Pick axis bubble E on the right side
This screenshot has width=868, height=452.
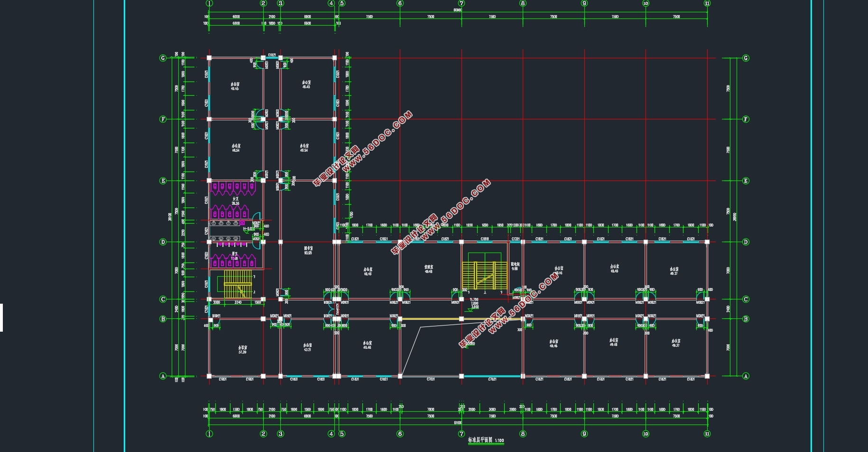click(x=746, y=181)
